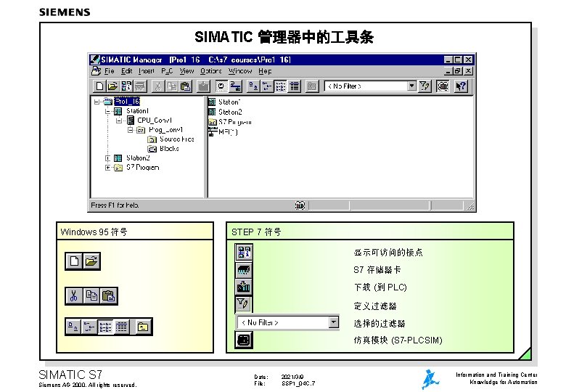Select Station2 in the right list pane
Viewport: 566px width, 392px height.
click(230, 112)
